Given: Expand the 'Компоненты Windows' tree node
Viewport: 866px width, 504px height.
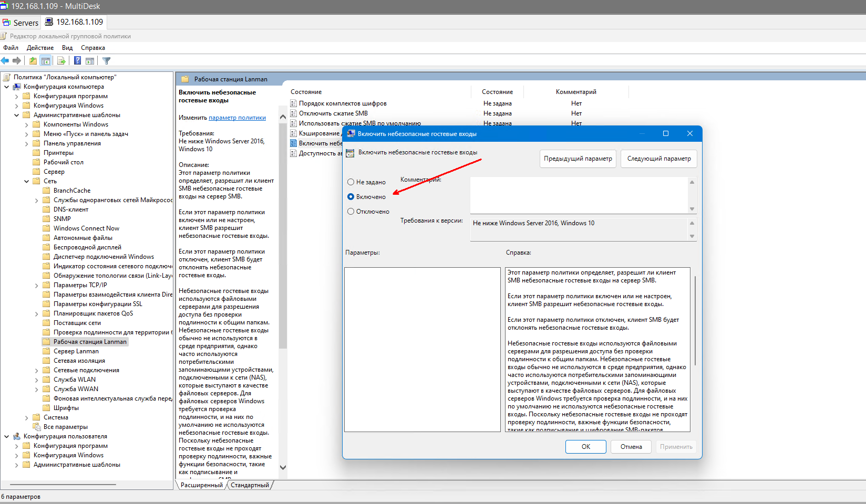Looking at the screenshot, I should click(x=26, y=124).
